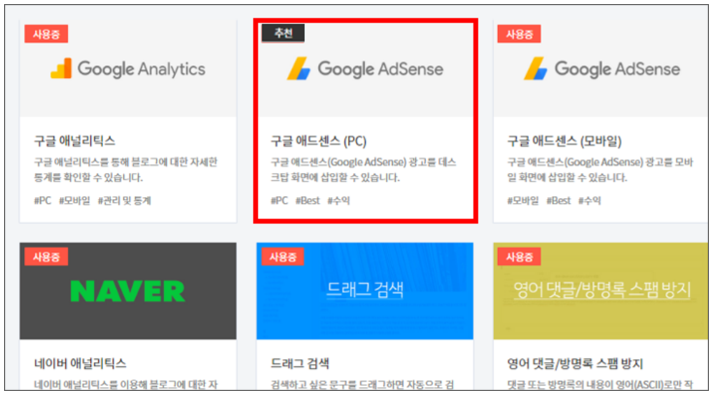Click #수익 tag under 애드센스 (PC)

click(339, 201)
